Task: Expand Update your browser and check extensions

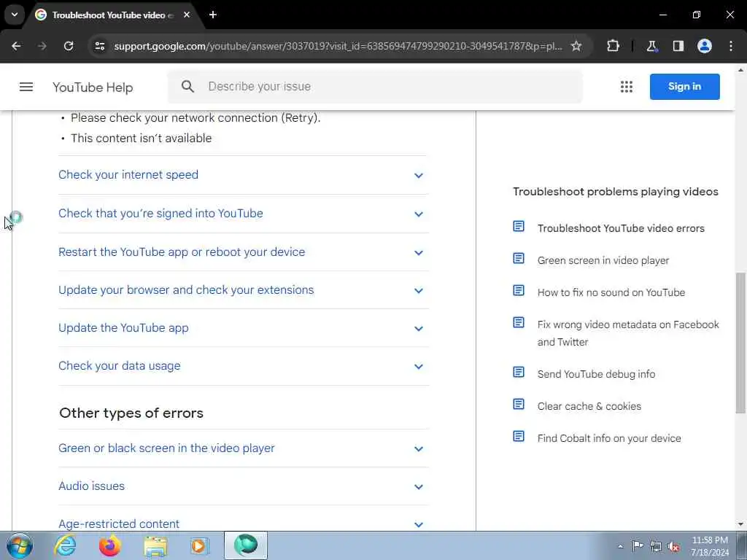Action: pyautogui.click(x=244, y=290)
